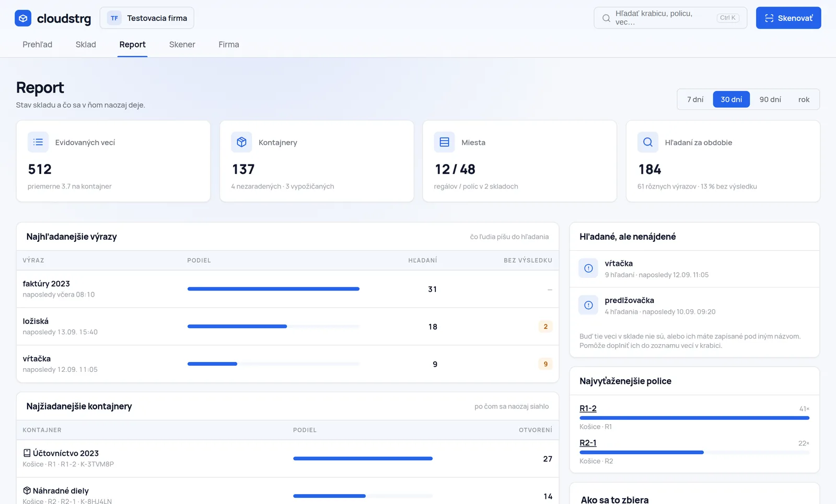Click "4 nezaradených · 3 vypožičaných" text
The image size is (836, 504).
[x=283, y=186]
